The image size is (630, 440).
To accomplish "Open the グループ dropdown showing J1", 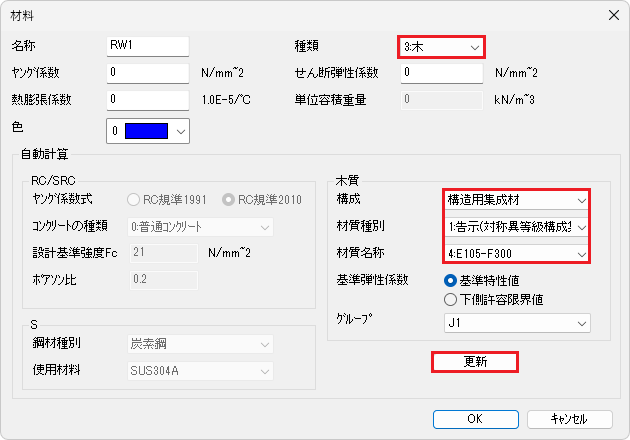I will (x=514, y=323).
